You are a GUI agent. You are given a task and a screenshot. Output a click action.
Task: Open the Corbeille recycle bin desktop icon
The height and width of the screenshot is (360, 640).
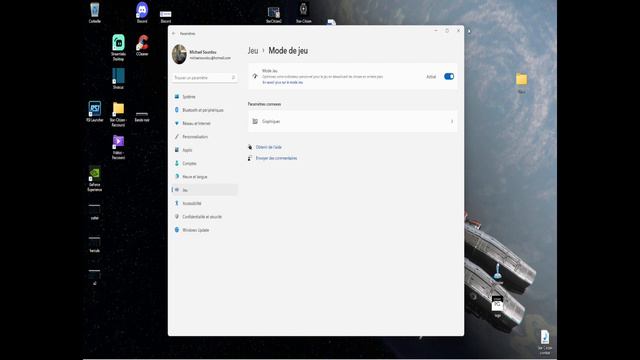(x=95, y=12)
